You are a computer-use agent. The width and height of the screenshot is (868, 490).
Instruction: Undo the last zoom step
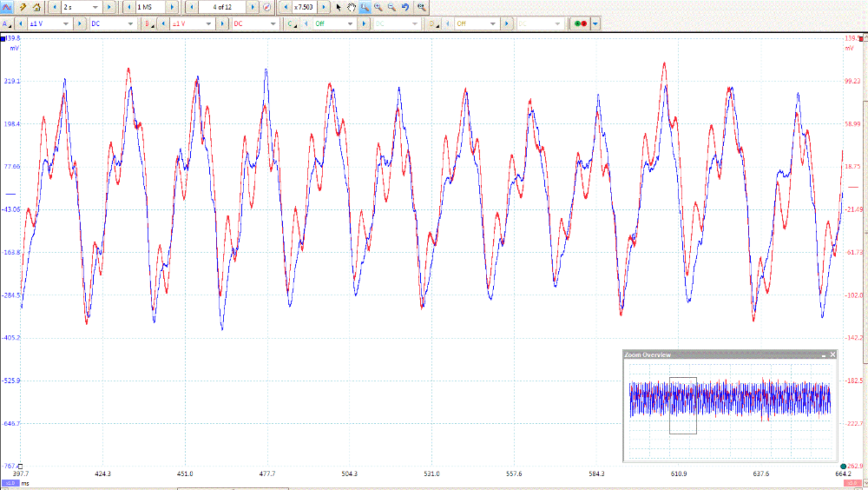point(405,6)
